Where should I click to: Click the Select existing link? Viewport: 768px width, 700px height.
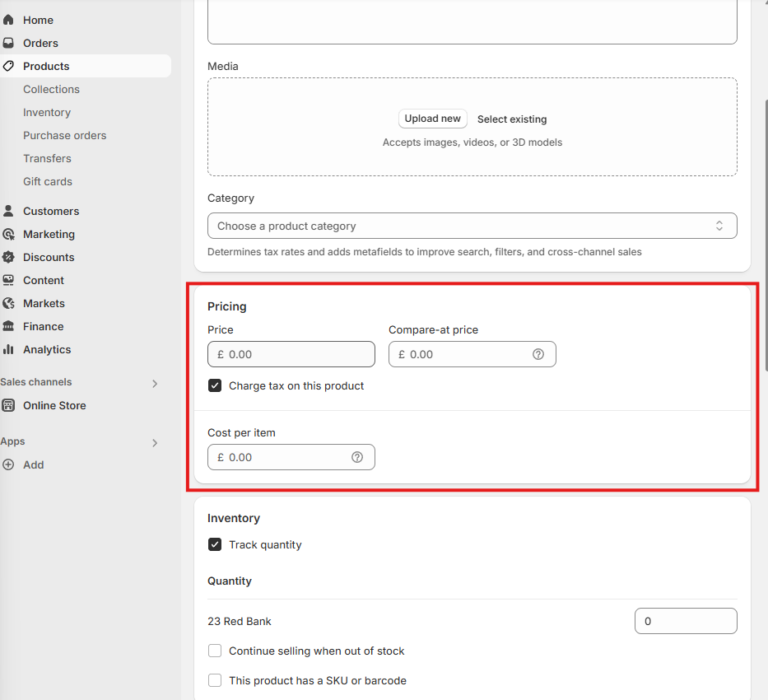click(x=512, y=119)
